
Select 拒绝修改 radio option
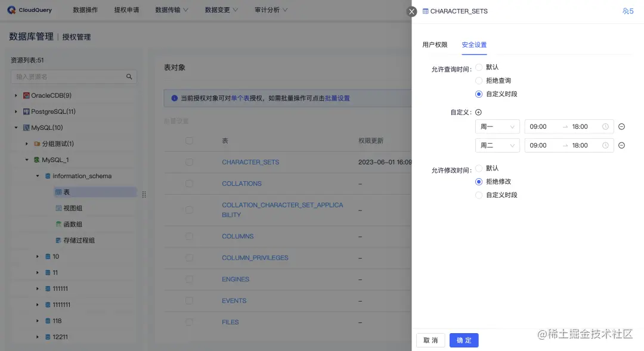(x=479, y=181)
